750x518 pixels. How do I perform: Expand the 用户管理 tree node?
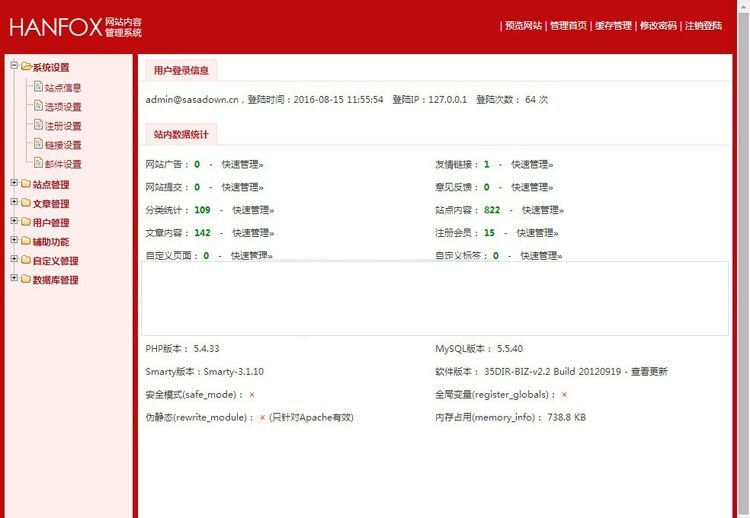[x=14, y=221]
